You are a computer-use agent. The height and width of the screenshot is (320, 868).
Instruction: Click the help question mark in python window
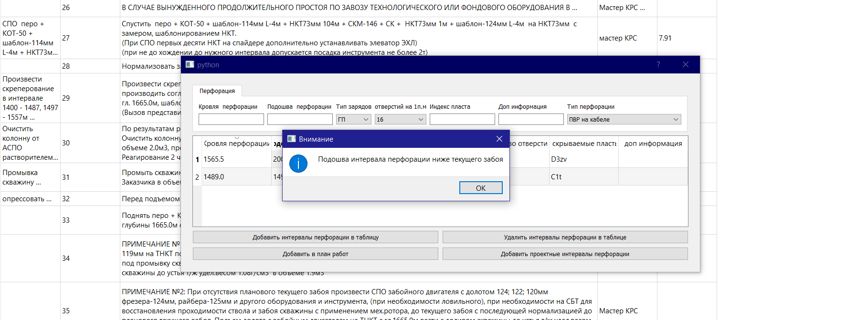658,64
